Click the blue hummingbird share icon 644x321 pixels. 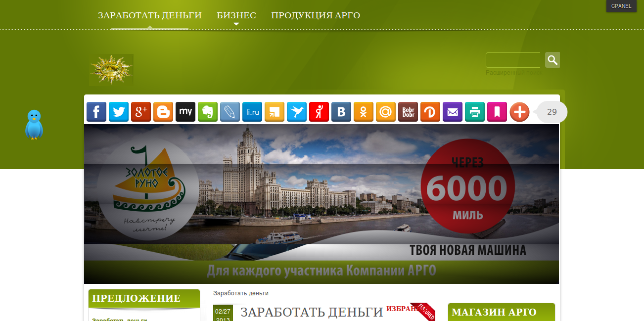(297, 112)
